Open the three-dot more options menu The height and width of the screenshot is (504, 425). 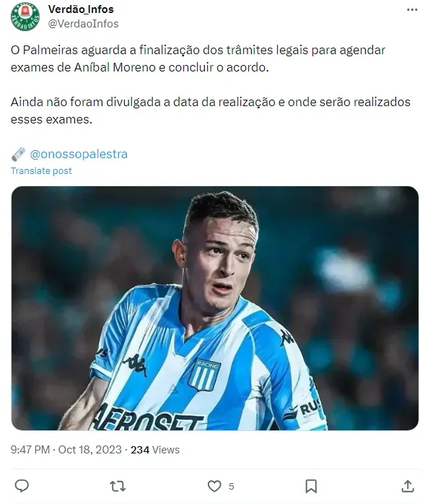412,10
